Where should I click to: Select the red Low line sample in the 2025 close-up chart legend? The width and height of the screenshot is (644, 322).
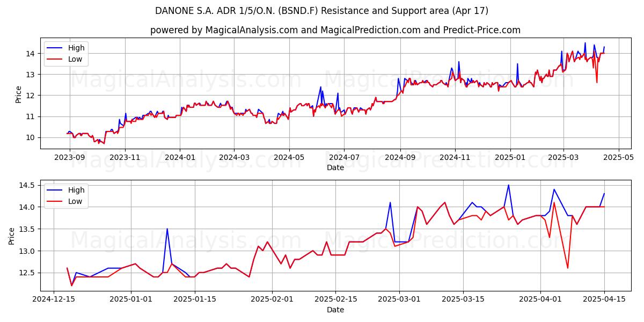[x=55, y=201]
